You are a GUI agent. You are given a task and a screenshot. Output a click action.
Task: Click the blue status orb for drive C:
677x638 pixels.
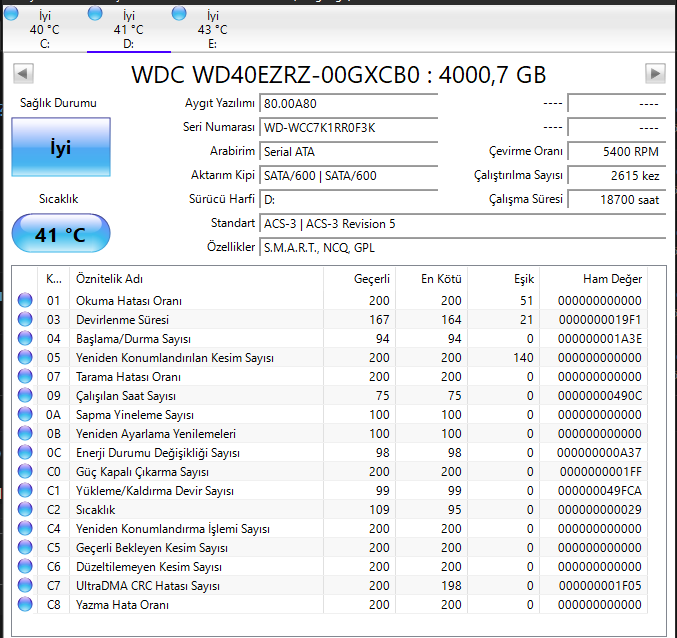click(x=11, y=13)
